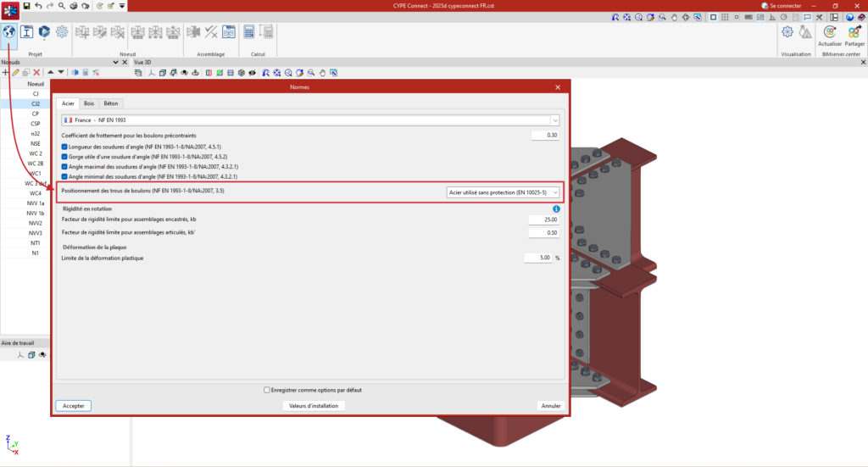Select node CSP in the Noeuds list
The width and height of the screenshot is (868, 467).
point(36,124)
